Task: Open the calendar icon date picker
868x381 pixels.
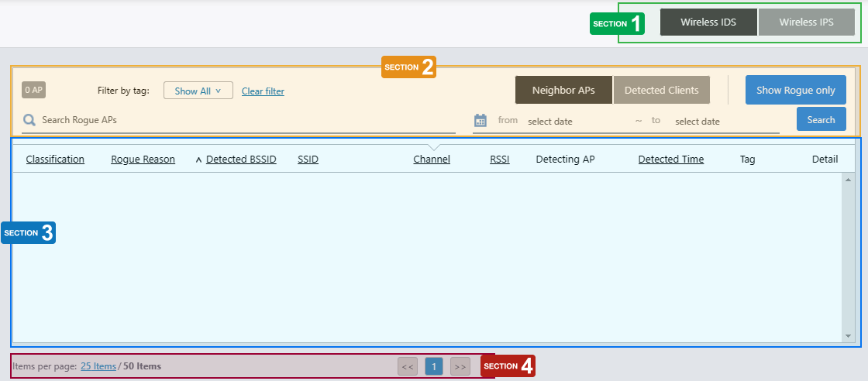Action: (480, 120)
